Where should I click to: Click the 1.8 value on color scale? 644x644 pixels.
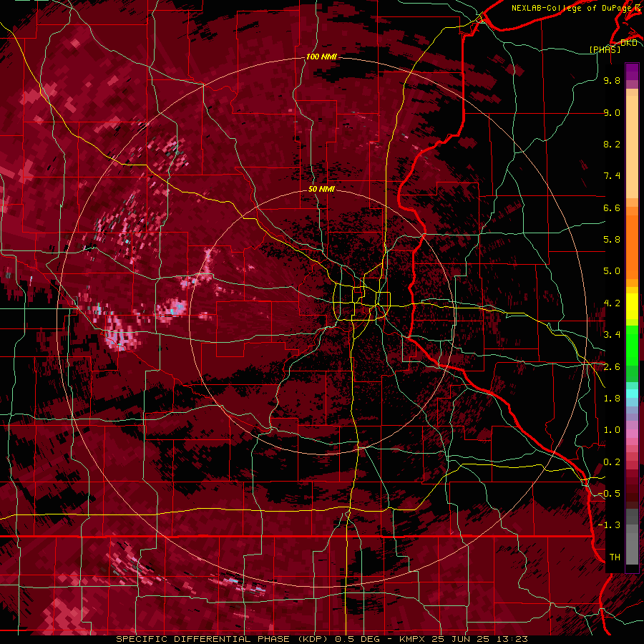pos(612,399)
